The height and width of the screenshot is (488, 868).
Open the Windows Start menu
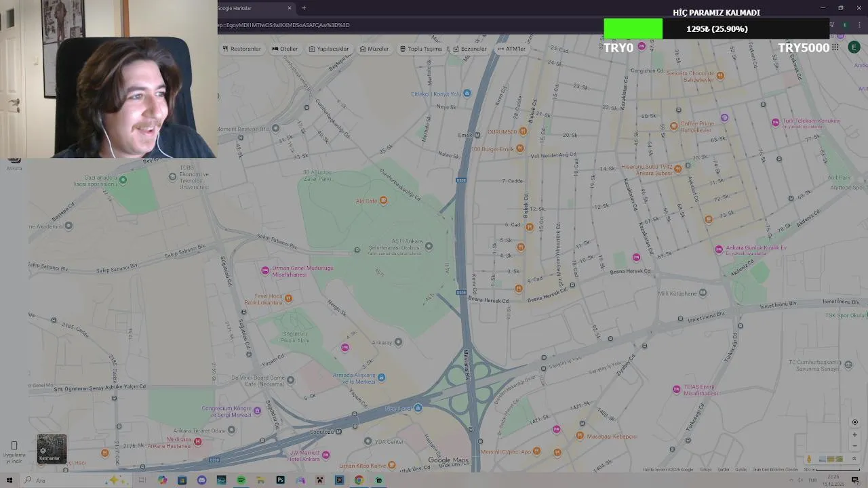coord(9,480)
